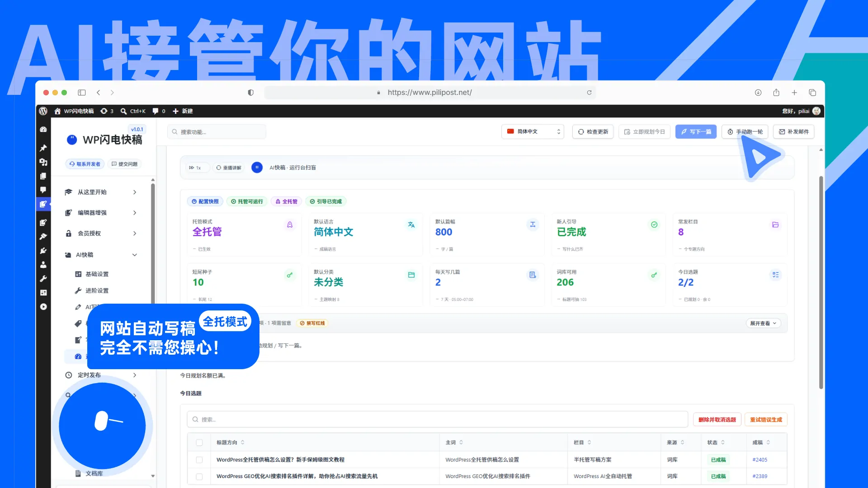Image resolution: width=868 pixels, height=488 pixels.
Task: Open draft link #2405
Action: [759, 460]
